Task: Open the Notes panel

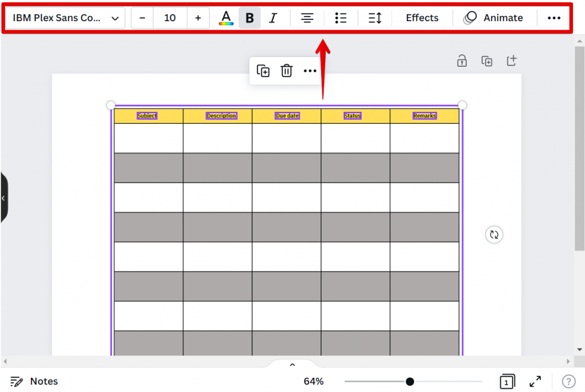Action: tap(34, 381)
